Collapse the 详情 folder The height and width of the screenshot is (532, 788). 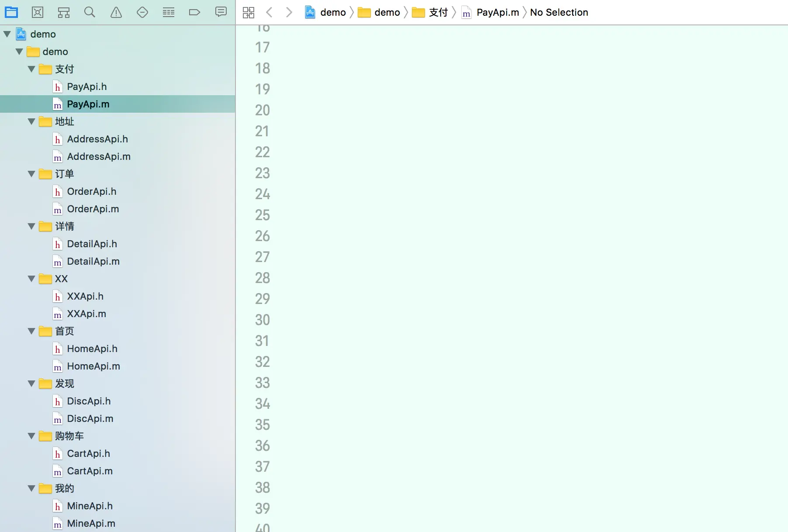click(x=31, y=226)
